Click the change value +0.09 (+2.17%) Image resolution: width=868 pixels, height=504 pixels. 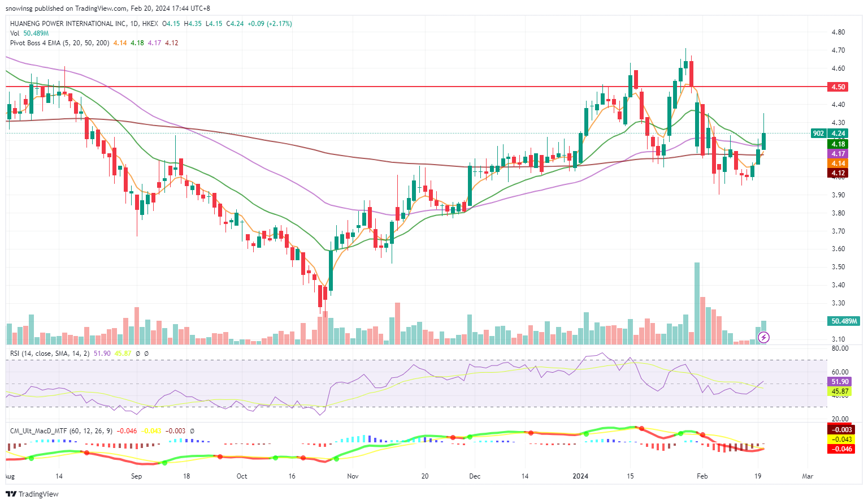tap(270, 24)
